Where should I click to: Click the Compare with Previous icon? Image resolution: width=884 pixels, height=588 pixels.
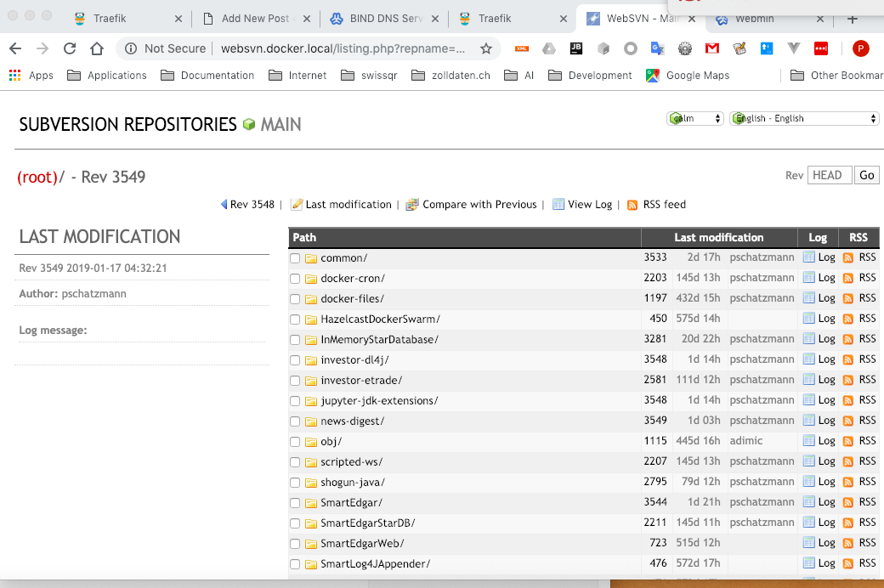click(412, 204)
